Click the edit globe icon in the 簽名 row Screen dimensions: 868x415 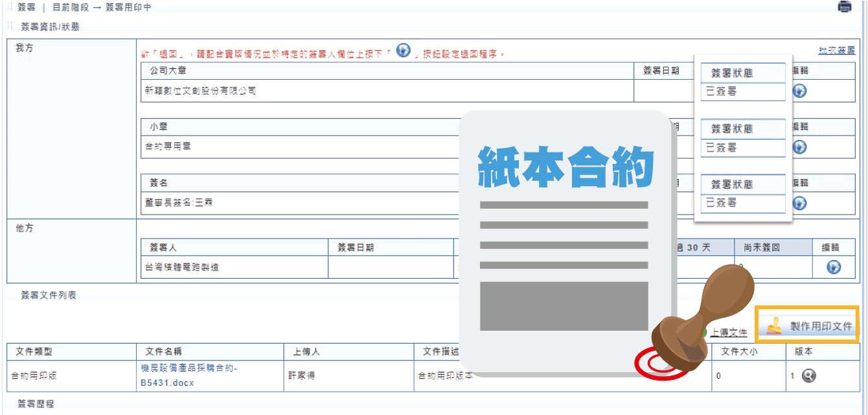click(799, 202)
